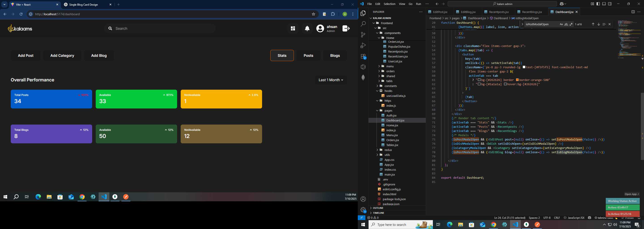Switch to the Recentblogs.jsx editor tab
The width and height of the screenshot is (644, 229).
(x=532, y=12)
